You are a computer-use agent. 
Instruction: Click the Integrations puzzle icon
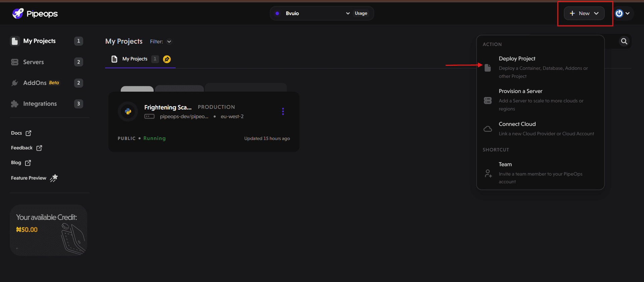[x=15, y=104]
